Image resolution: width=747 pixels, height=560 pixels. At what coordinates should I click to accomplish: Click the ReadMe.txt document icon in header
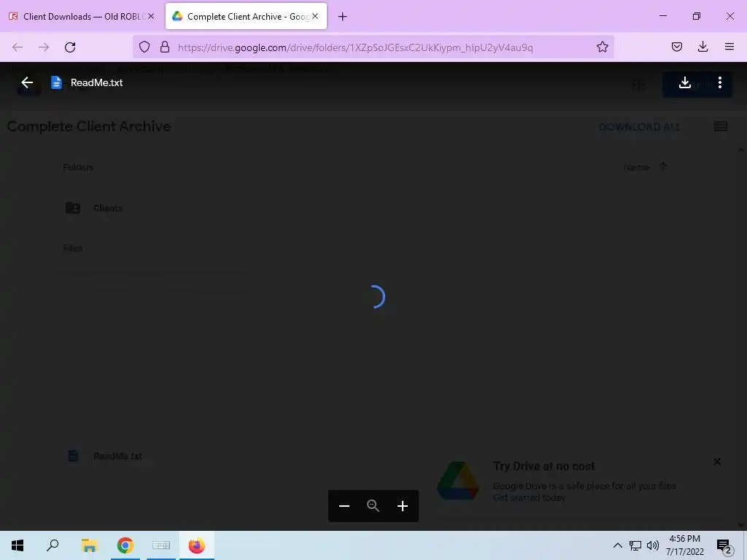tap(56, 82)
